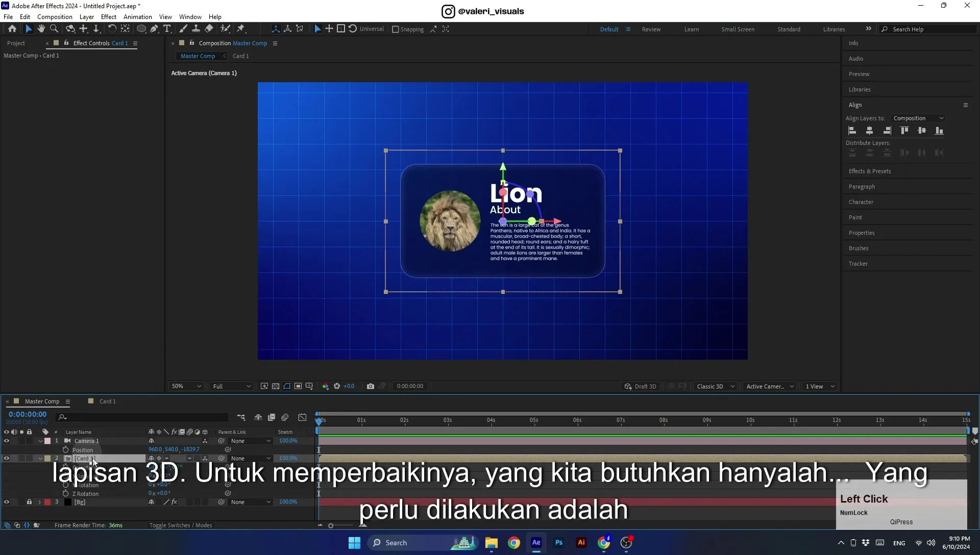Open Align Layers to Composition dropdown
Image resolution: width=980 pixels, height=555 pixels.
(x=918, y=118)
